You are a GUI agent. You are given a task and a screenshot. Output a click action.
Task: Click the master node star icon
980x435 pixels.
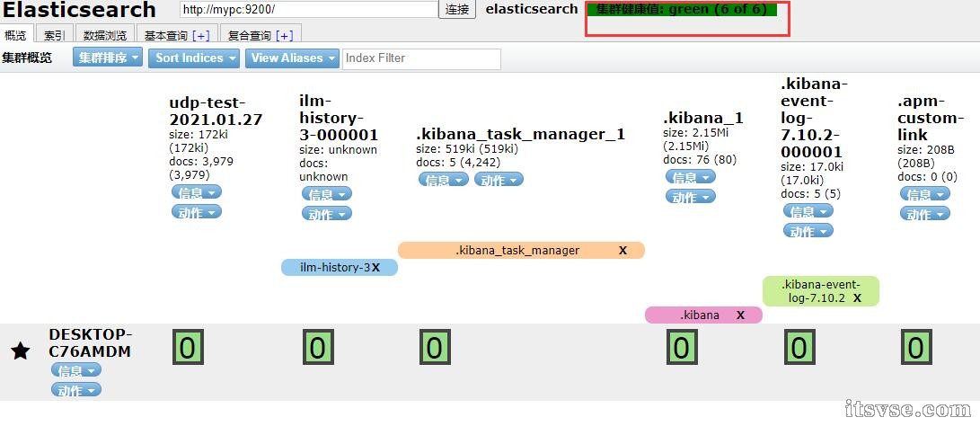[x=20, y=351]
